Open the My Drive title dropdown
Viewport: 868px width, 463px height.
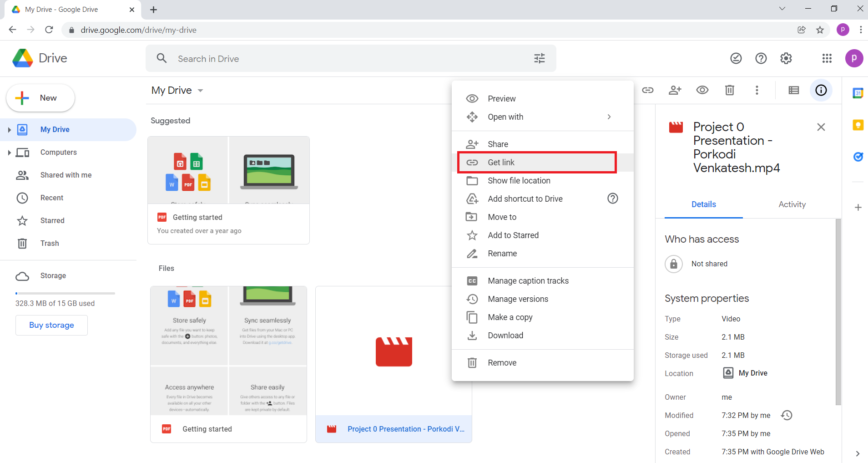pos(200,91)
